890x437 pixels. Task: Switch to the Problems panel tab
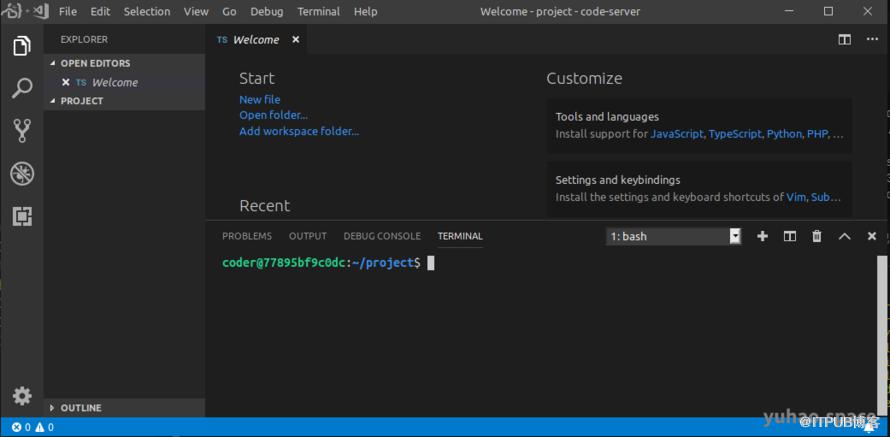click(247, 236)
